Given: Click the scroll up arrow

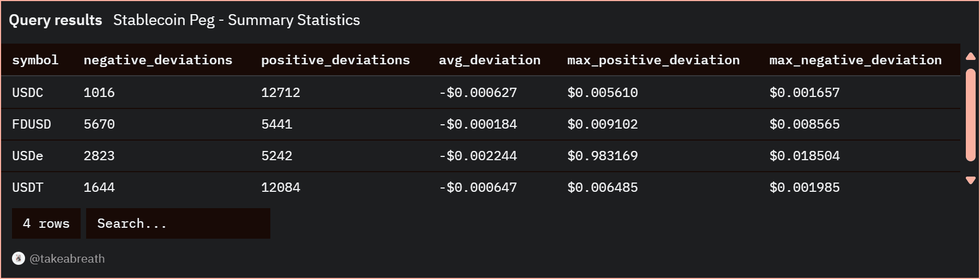Looking at the screenshot, I should [x=970, y=56].
